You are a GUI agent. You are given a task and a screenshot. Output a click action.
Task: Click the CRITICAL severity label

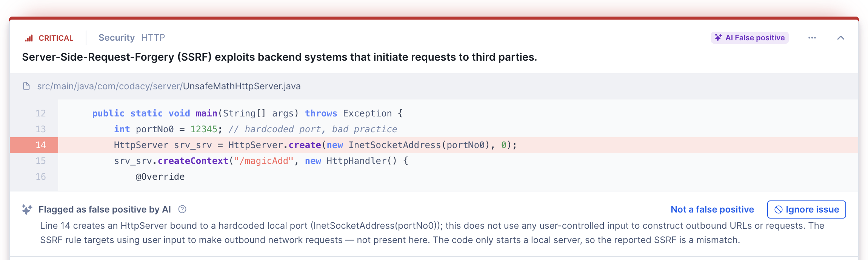pos(56,38)
